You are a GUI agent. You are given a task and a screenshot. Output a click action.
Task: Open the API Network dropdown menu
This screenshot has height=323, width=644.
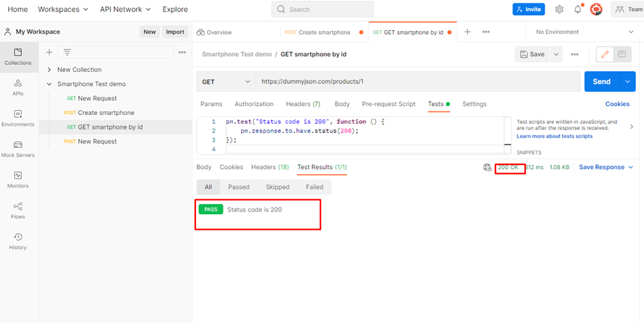pos(125,10)
